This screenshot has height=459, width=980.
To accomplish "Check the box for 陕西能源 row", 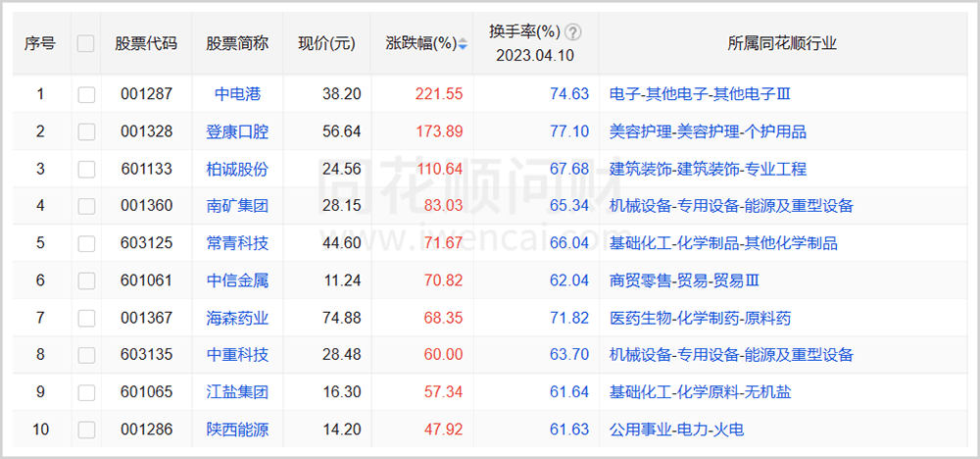I will 86,430.
